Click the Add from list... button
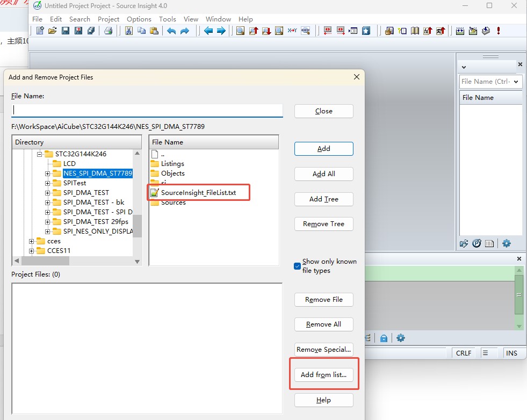 pyautogui.click(x=323, y=375)
